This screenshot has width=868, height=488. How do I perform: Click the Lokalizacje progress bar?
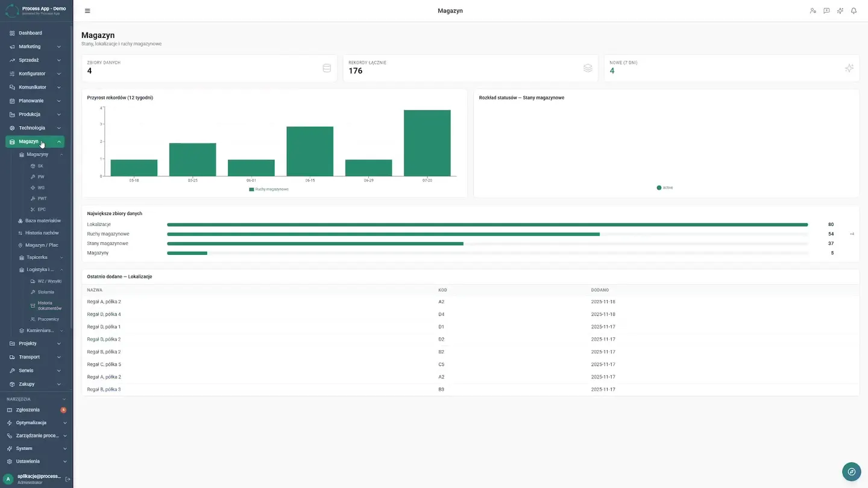pyautogui.click(x=487, y=225)
